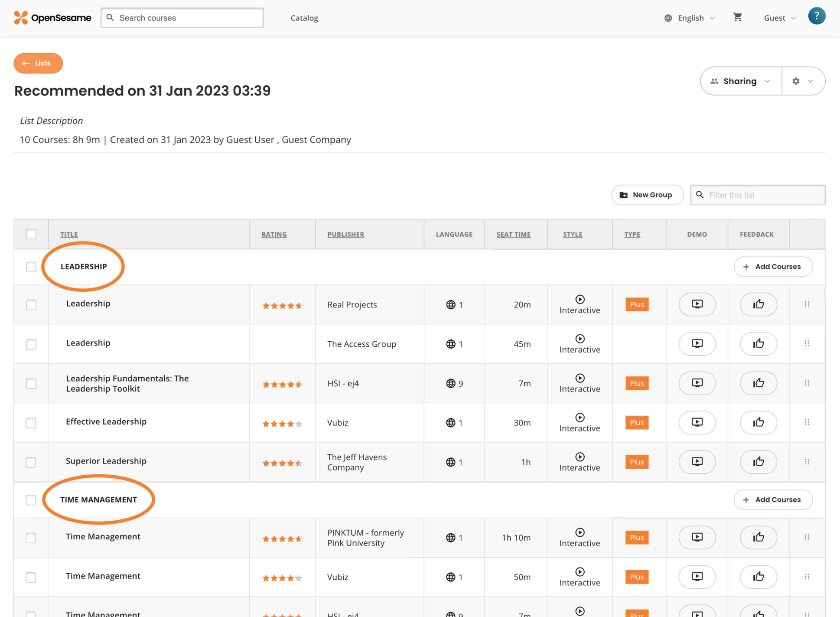Open demo for Real Projects Leadership course
This screenshot has height=617, width=840.
coord(697,304)
